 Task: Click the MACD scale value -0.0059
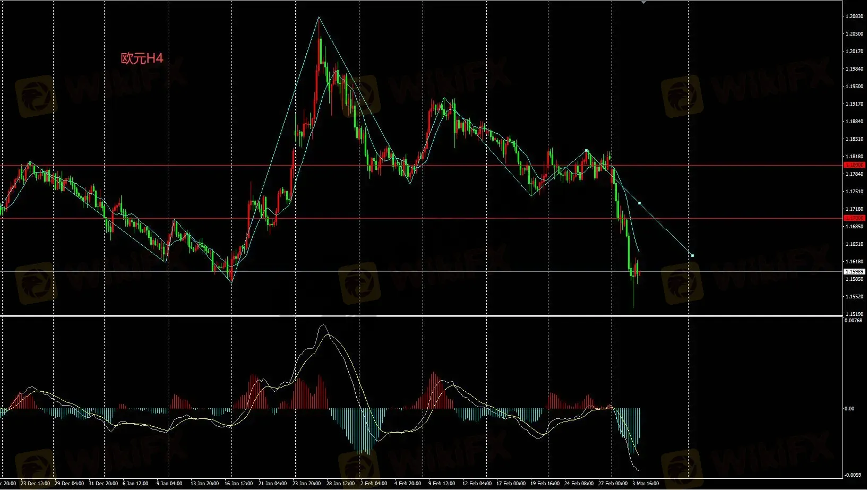tap(853, 475)
